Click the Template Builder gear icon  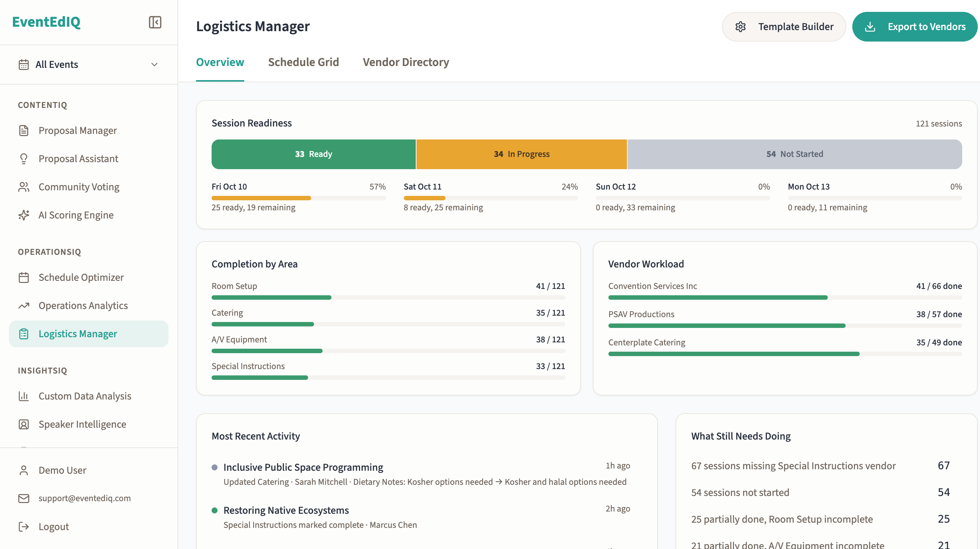coord(740,27)
